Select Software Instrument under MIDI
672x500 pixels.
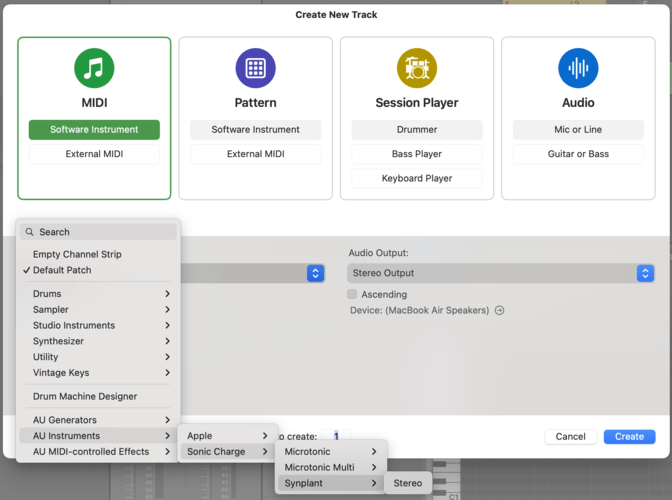point(94,130)
